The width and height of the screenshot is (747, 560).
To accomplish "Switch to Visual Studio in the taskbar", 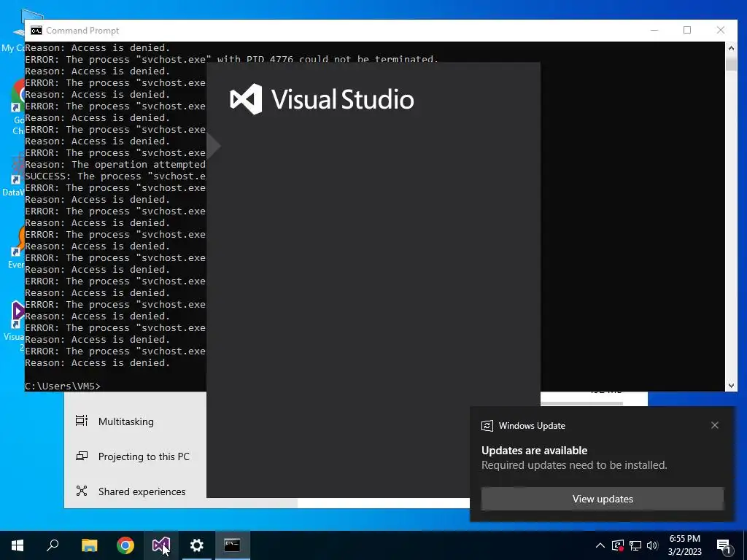I will click(x=161, y=545).
